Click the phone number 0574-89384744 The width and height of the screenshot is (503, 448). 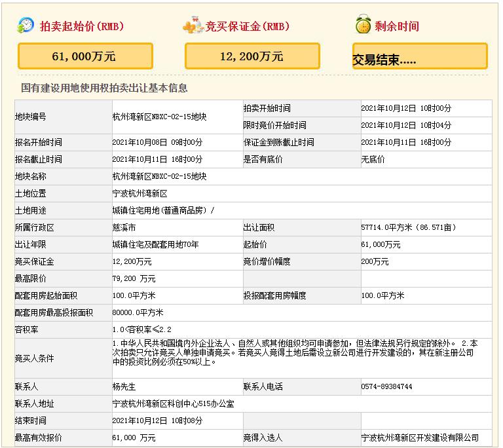click(386, 386)
